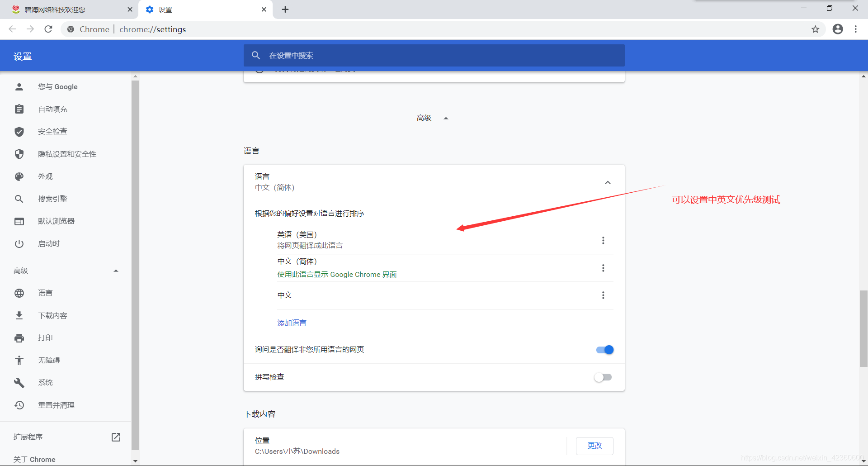Click the 根据您的偏好设置对语言进行排序 label
Screen dimensions: 868x466
coord(309,214)
